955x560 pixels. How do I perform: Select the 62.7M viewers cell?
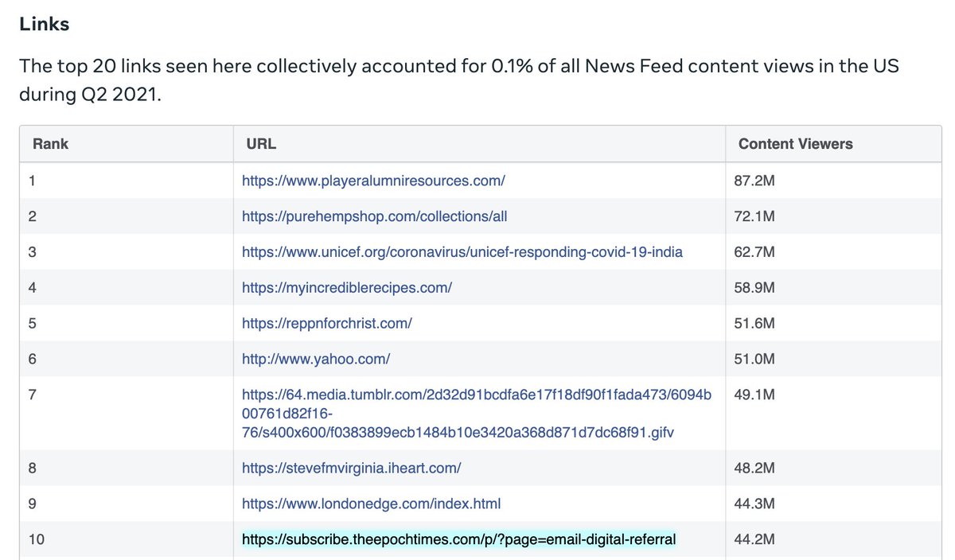pyautogui.click(x=833, y=252)
